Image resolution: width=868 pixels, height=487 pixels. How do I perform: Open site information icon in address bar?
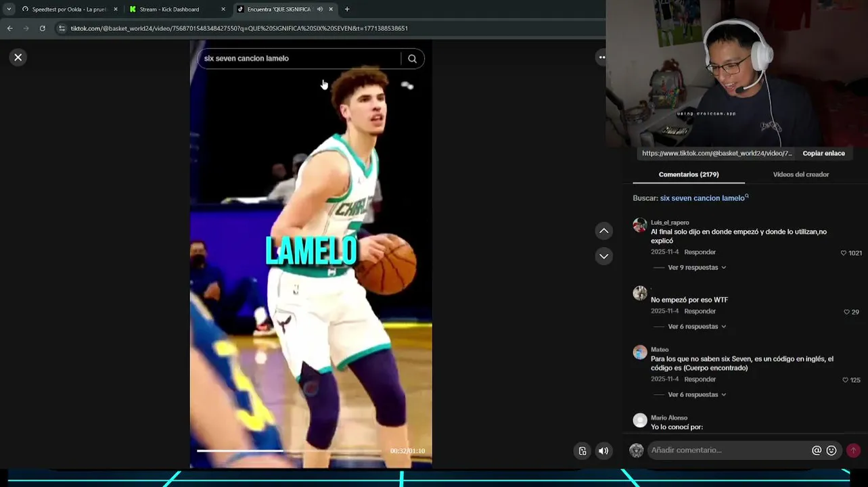click(62, 28)
